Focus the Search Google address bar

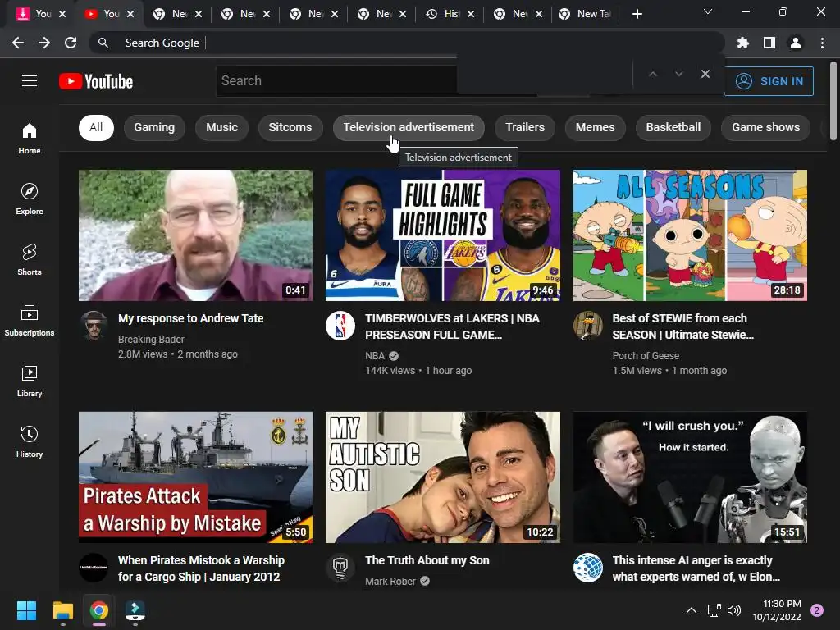(407, 43)
